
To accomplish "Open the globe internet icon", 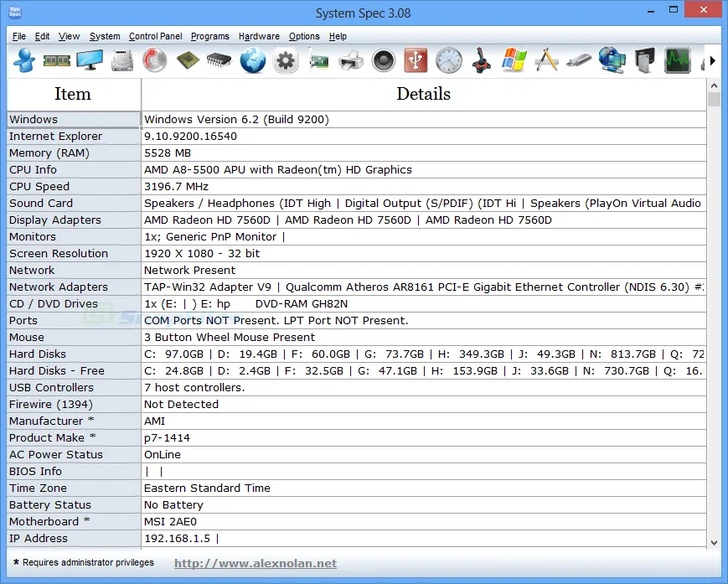I will pos(253,60).
